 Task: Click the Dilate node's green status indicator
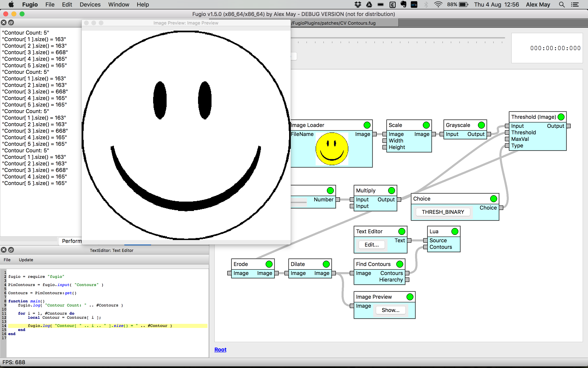pos(326,264)
